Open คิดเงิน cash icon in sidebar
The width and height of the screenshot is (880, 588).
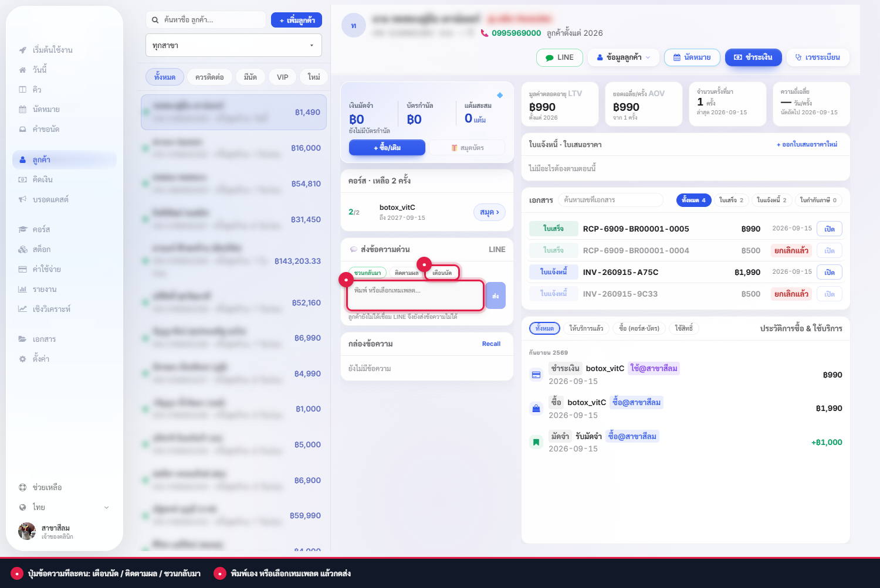pos(22,179)
